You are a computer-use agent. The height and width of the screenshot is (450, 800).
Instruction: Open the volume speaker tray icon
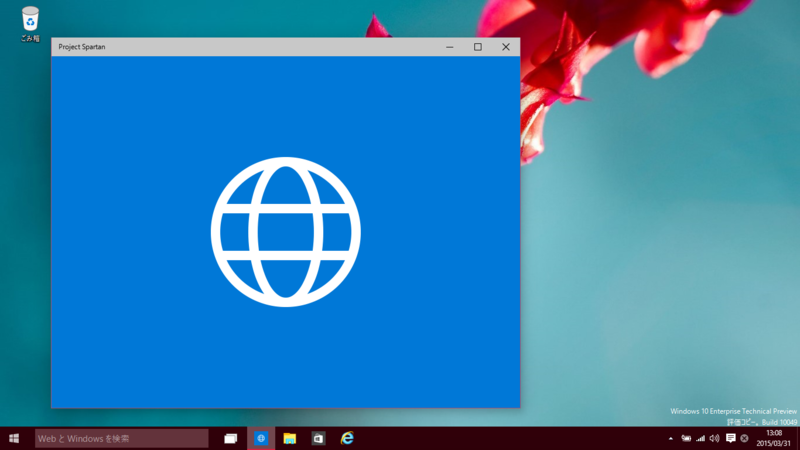point(714,438)
